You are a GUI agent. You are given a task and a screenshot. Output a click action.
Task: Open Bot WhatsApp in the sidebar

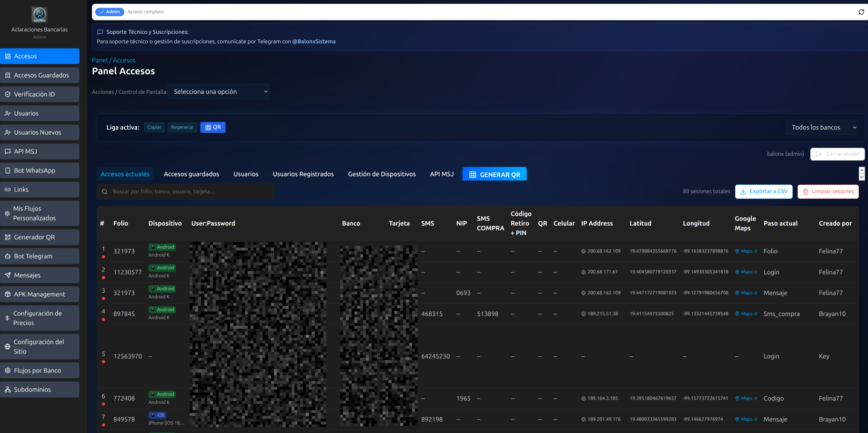pyautogui.click(x=40, y=171)
